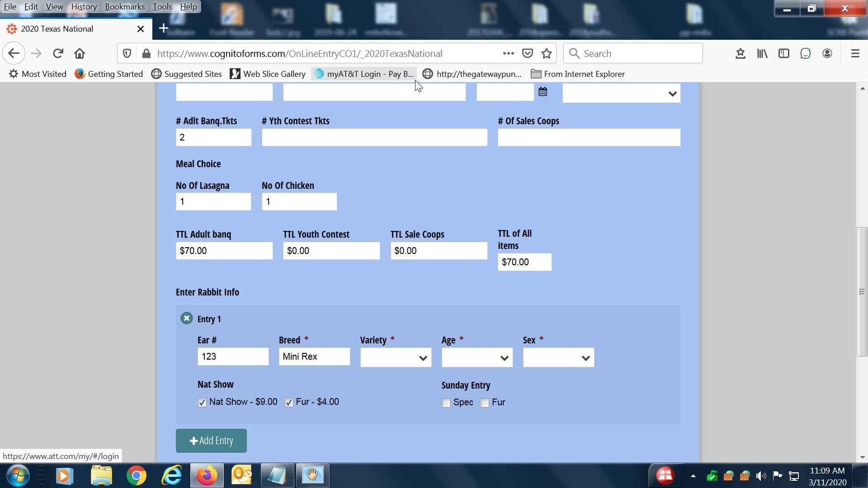Bookmark this page with the star icon

click(547, 53)
